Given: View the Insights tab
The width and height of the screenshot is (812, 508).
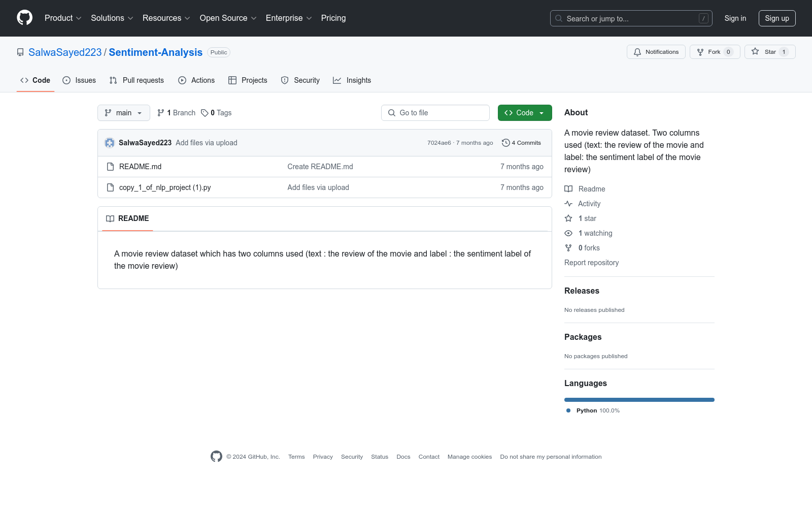Looking at the screenshot, I should [352, 80].
